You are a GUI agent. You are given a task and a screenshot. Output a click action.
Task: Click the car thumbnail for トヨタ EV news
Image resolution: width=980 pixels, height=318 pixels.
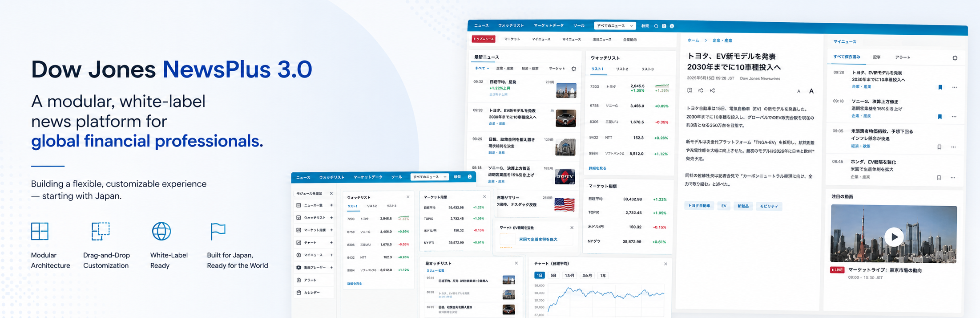point(566,118)
